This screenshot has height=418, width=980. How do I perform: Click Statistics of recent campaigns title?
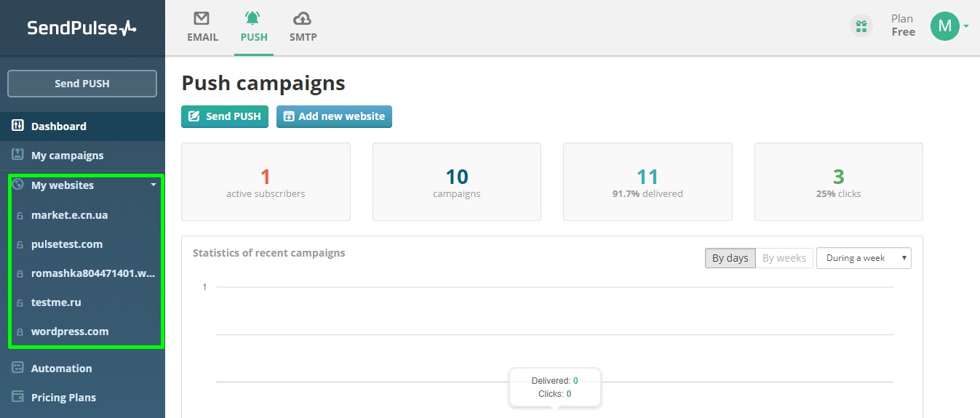268,253
